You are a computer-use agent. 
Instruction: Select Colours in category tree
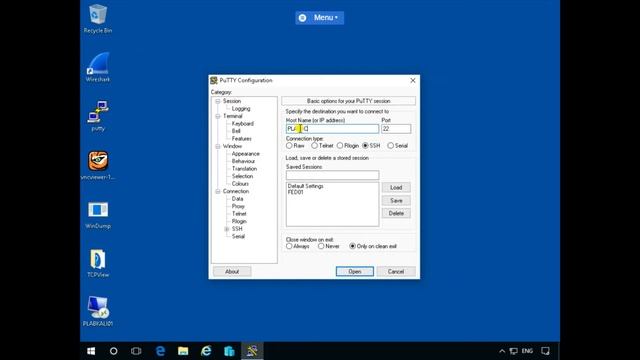tap(240, 184)
